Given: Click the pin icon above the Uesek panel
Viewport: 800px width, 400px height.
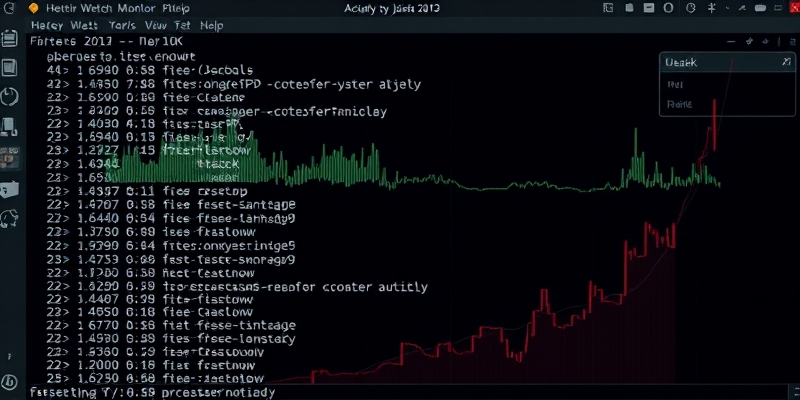Looking at the screenshot, I should (x=749, y=42).
